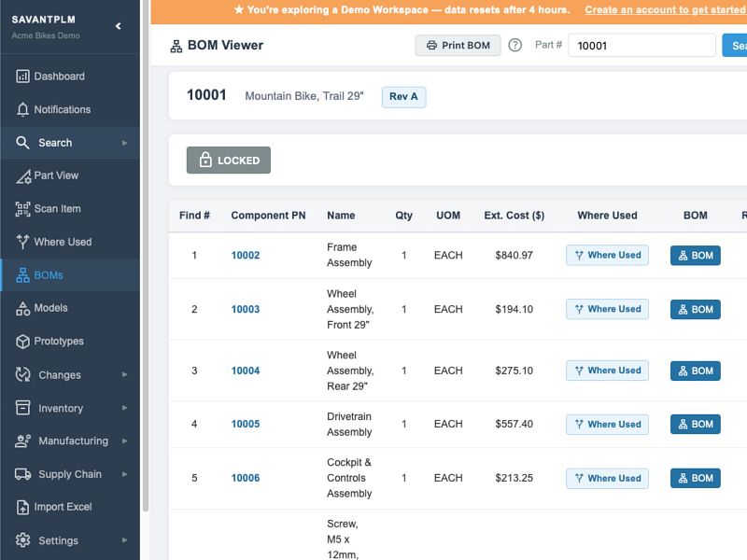Click the Import Excel file icon
The height and width of the screenshot is (560, 747).
click(22, 507)
